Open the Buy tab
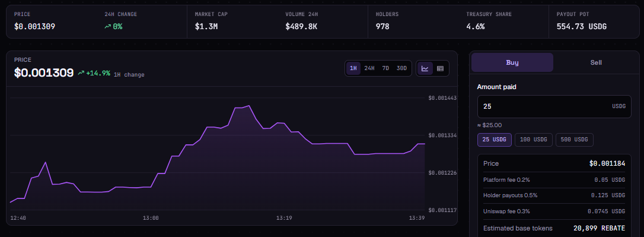 (x=512, y=62)
